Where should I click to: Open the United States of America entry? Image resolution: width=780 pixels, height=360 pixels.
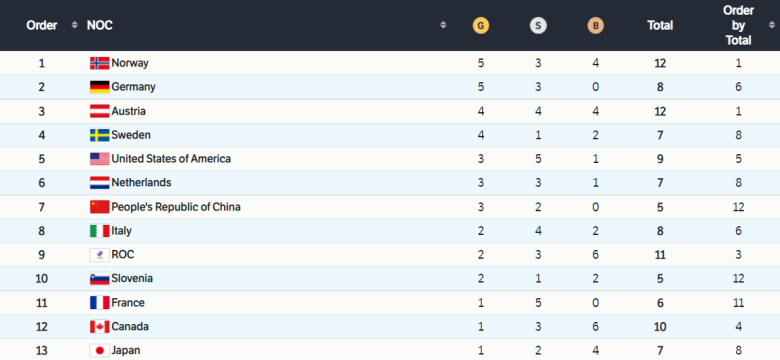171,159
